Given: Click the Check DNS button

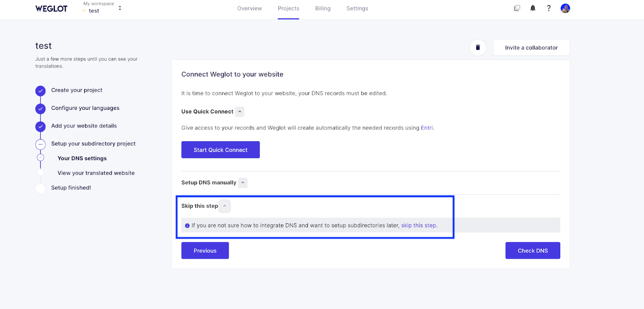Looking at the screenshot, I should click(533, 251).
